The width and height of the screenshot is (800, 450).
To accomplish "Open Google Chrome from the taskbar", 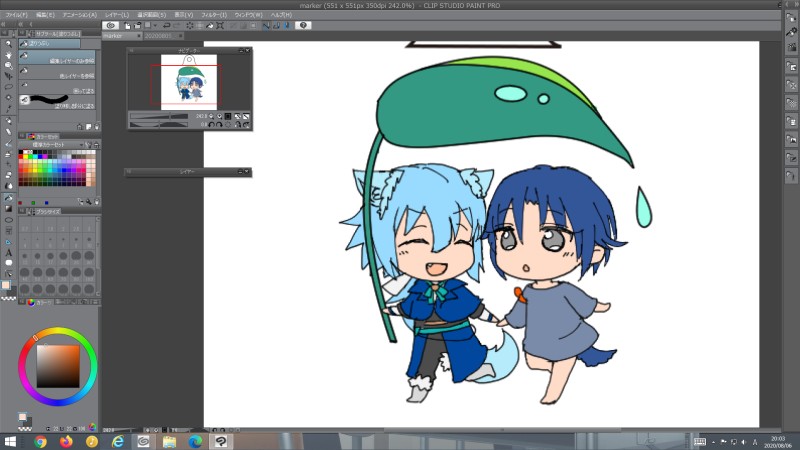I will coord(40,441).
